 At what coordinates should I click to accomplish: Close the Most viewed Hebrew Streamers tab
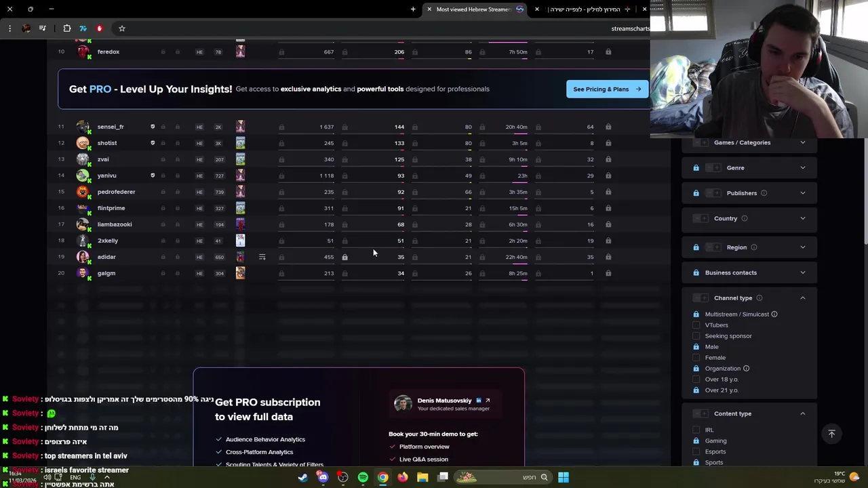(429, 9)
